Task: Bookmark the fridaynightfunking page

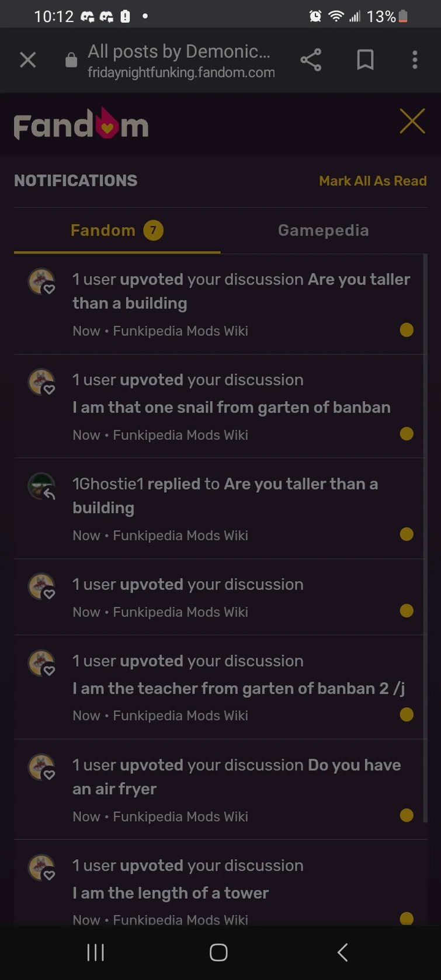Action: click(365, 60)
